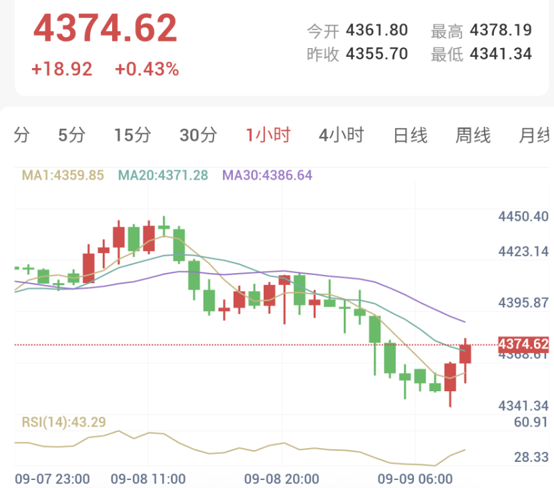Image resolution: width=554 pixels, height=488 pixels.
Task: Switch to the 5分 chart interval
Action: point(72,135)
